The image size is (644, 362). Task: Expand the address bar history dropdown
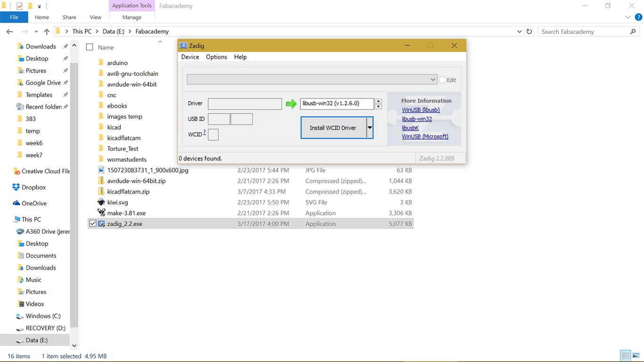[x=519, y=32]
